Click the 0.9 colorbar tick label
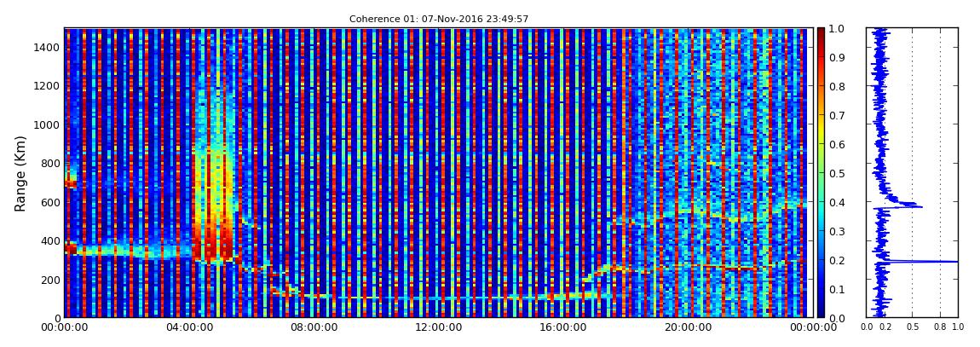 (x=838, y=57)
